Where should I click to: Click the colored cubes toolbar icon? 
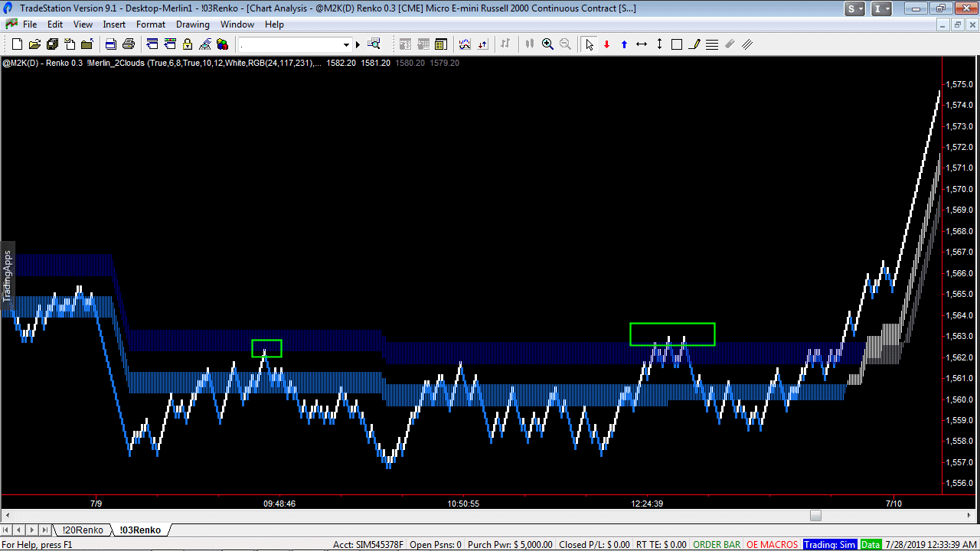[223, 44]
